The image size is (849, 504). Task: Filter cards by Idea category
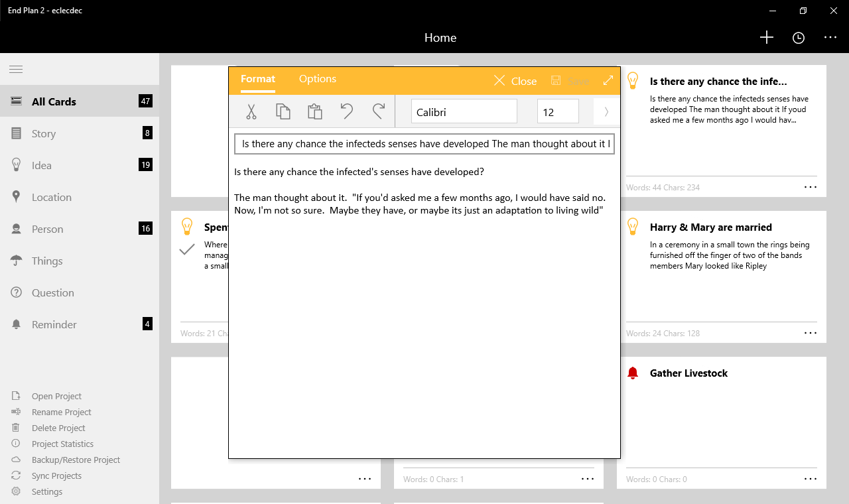pyautogui.click(x=42, y=165)
